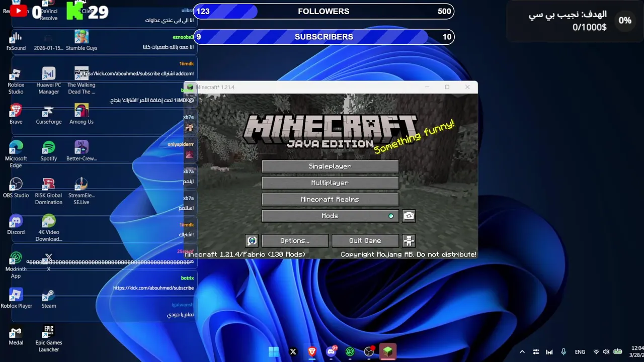Open the taskbar clock and date
This screenshot has width=644, height=362.
coord(637,352)
